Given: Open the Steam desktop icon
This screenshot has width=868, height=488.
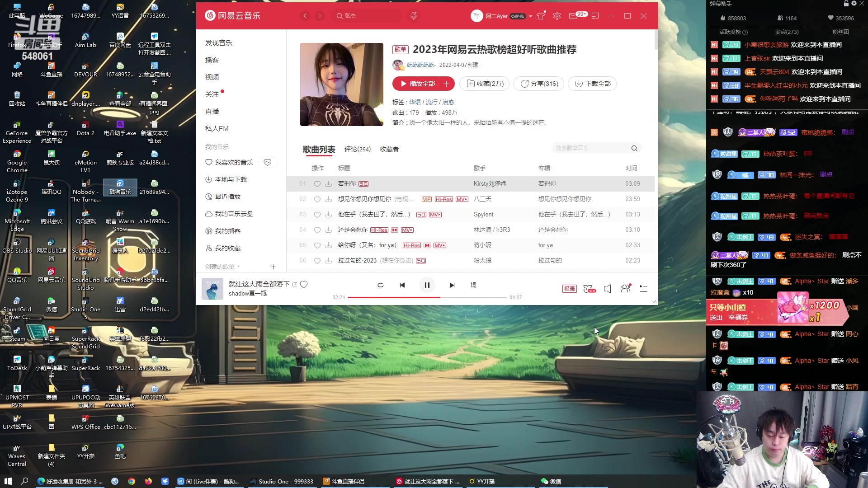Looking at the screenshot, I should tap(17, 333).
